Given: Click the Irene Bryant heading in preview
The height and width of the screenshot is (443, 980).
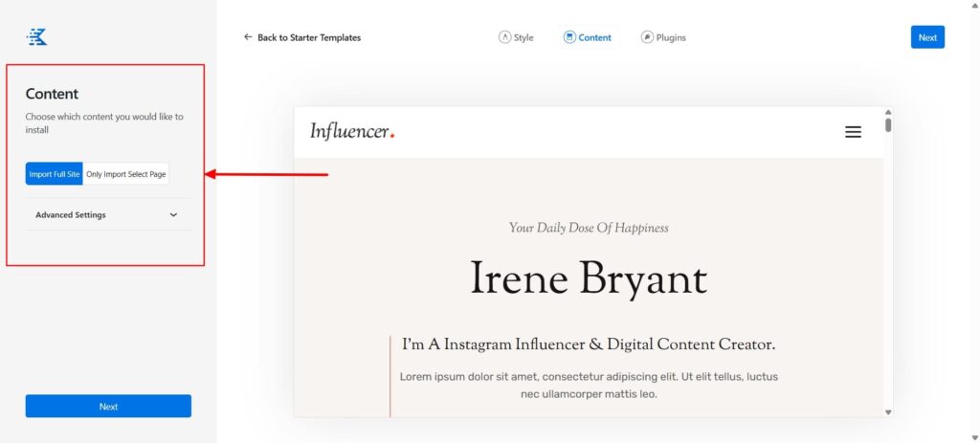Looking at the screenshot, I should (x=589, y=279).
